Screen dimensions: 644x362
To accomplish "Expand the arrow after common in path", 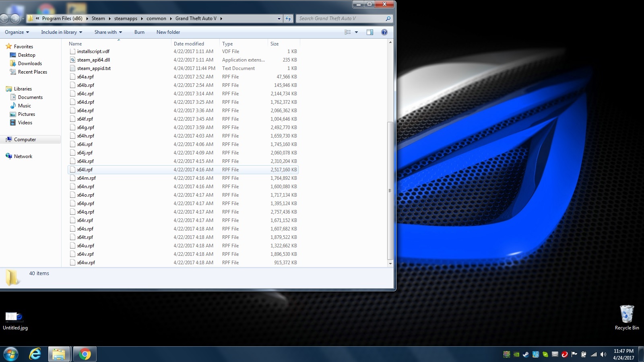I will pyautogui.click(x=171, y=19).
